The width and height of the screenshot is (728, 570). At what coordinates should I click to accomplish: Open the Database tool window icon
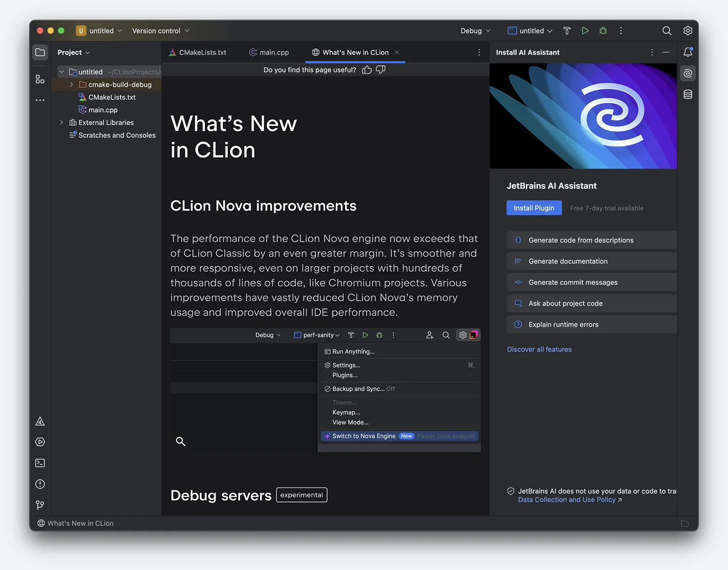click(688, 95)
